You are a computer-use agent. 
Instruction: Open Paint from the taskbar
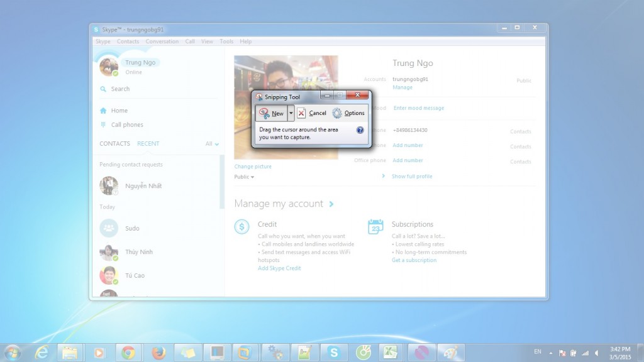451,353
